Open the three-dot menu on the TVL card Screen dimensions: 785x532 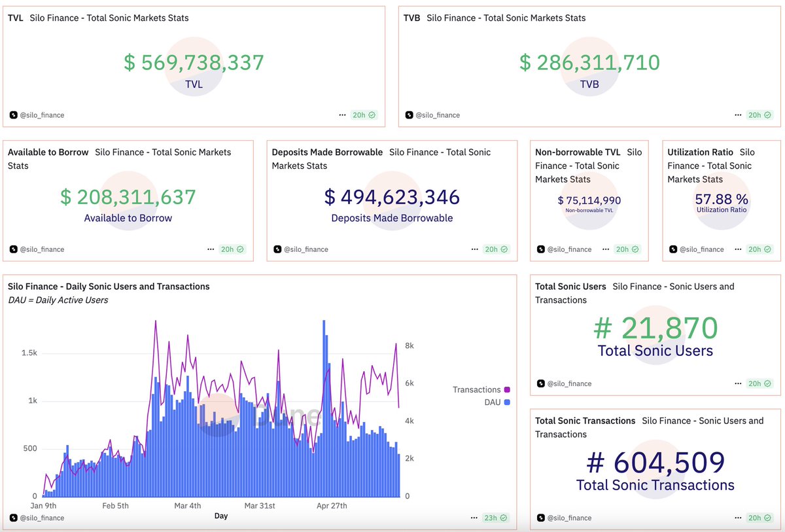coord(342,115)
